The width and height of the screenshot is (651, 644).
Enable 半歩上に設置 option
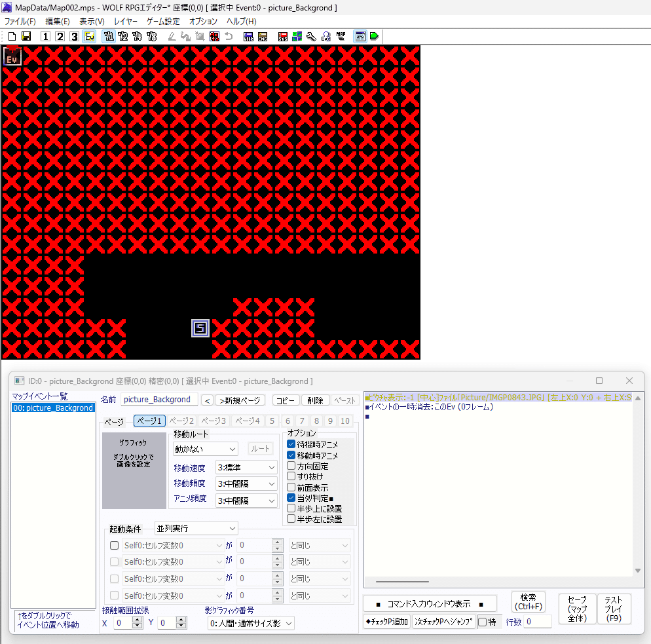click(x=291, y=508)
